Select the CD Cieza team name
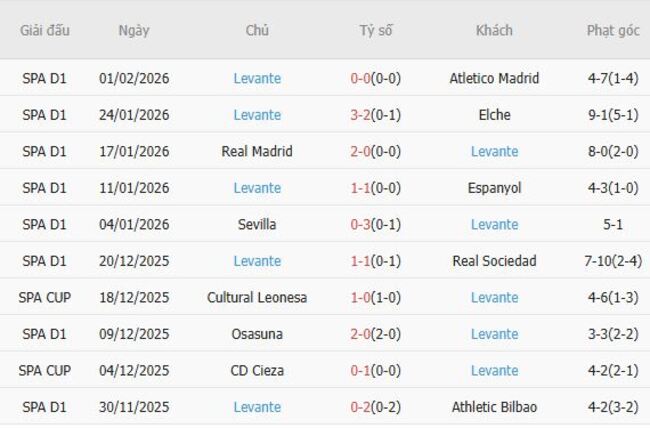This screenshot has height=428, width=650. point(257,371)
